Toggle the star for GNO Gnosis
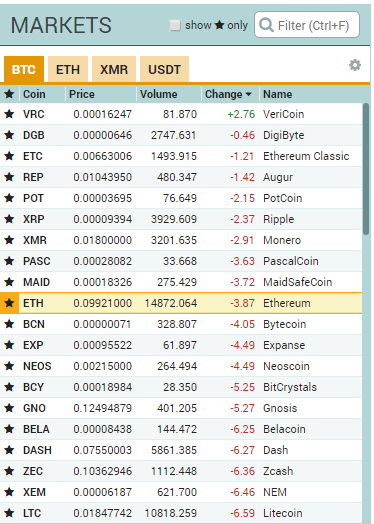 click(9, 408)
